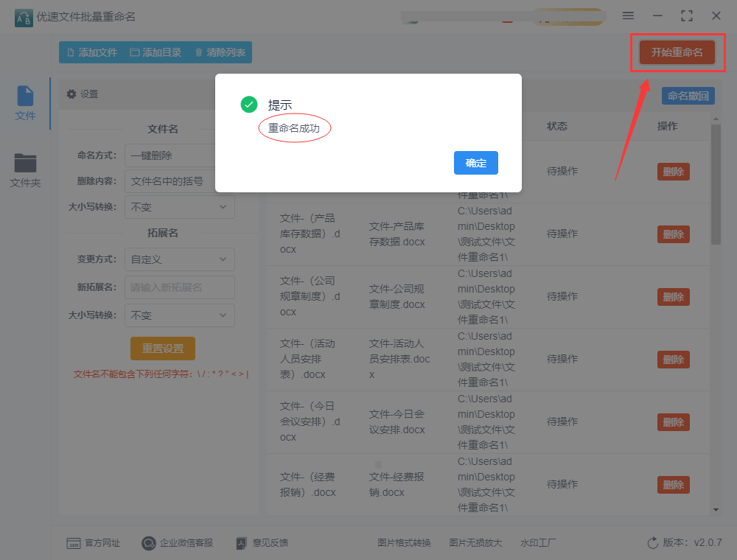737x560 pixels.
Task: Click the 操作 column header
Action: [x=668, y=126]
